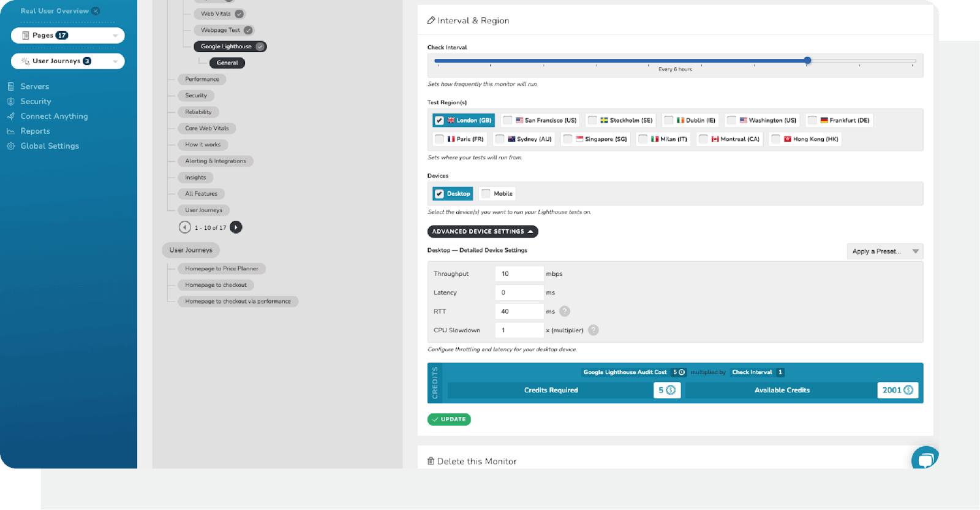Enable the San Francisco (US) region
This screenshot has width=980, height=510.
coord(508,120)
